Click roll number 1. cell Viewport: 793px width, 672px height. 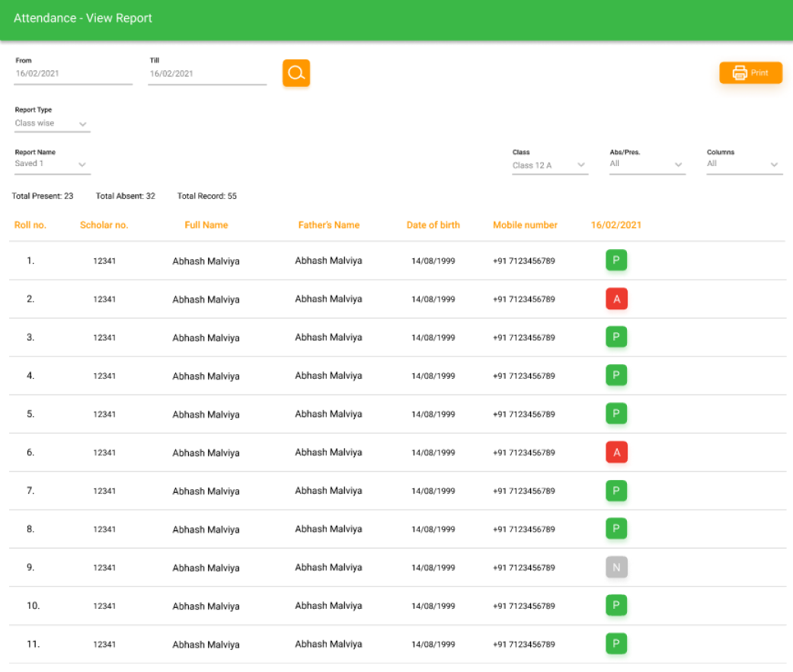30,261
